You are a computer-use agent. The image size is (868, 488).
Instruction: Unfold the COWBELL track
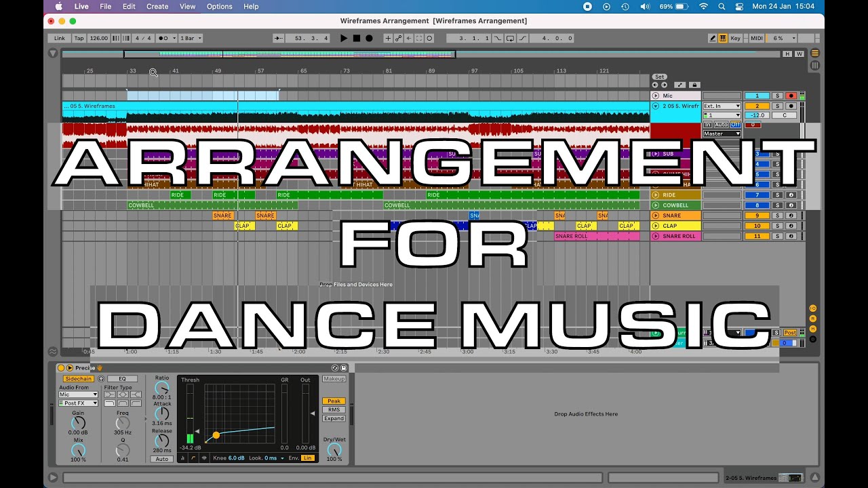[x=656, y=205]
